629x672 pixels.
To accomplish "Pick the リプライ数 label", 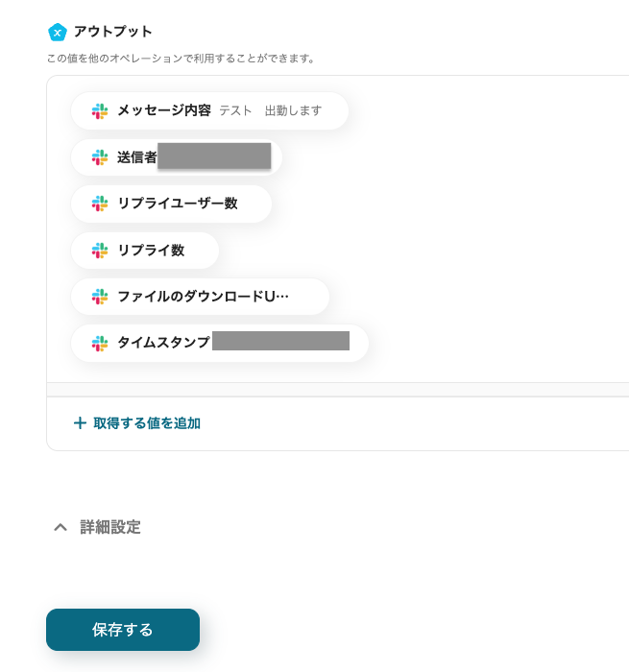I will 151,251.
